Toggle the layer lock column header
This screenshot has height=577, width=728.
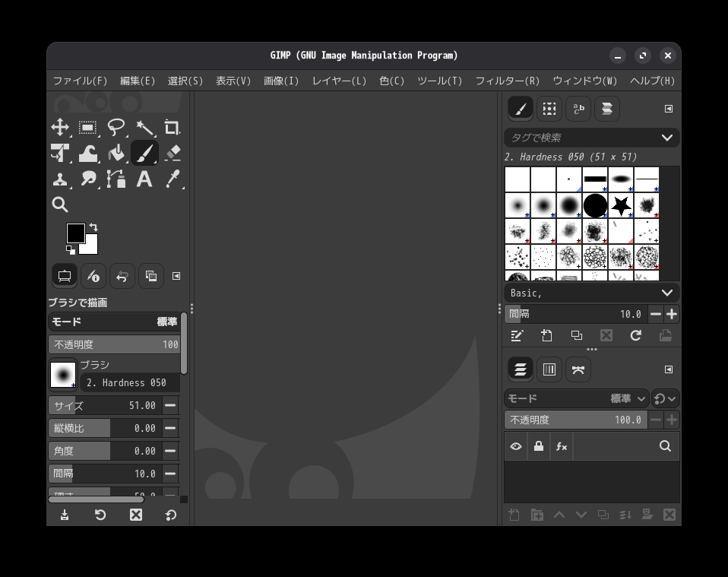539,446
